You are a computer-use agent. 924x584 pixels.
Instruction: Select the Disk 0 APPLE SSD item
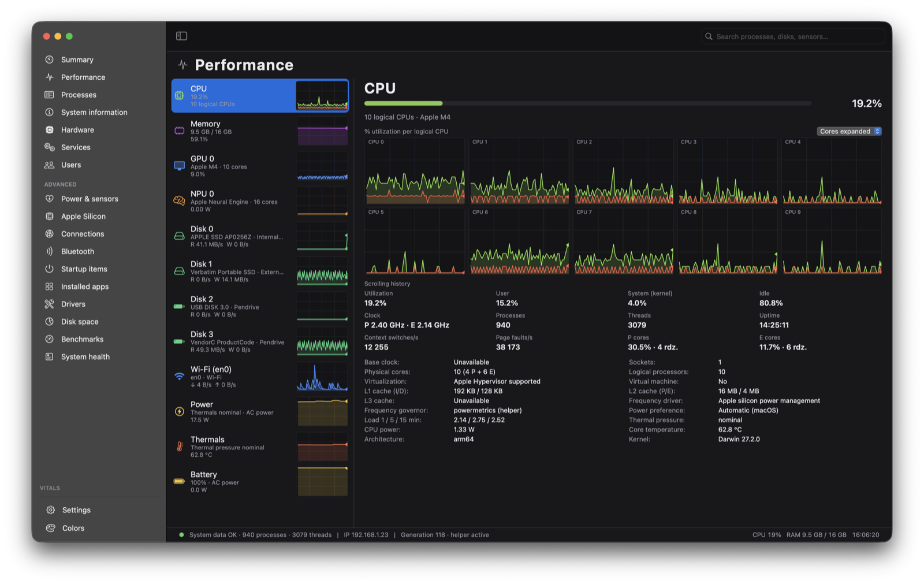(x=260, y=236)
